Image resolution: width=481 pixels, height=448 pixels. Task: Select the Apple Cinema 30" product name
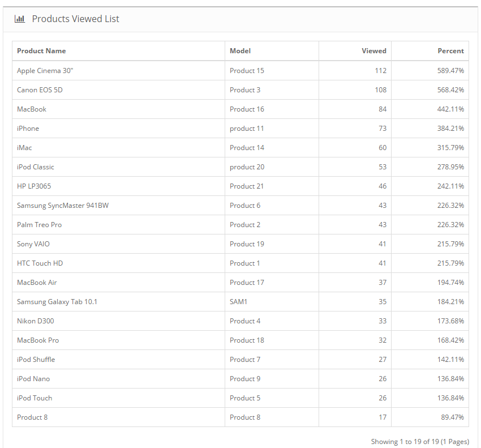click(45, 71)
